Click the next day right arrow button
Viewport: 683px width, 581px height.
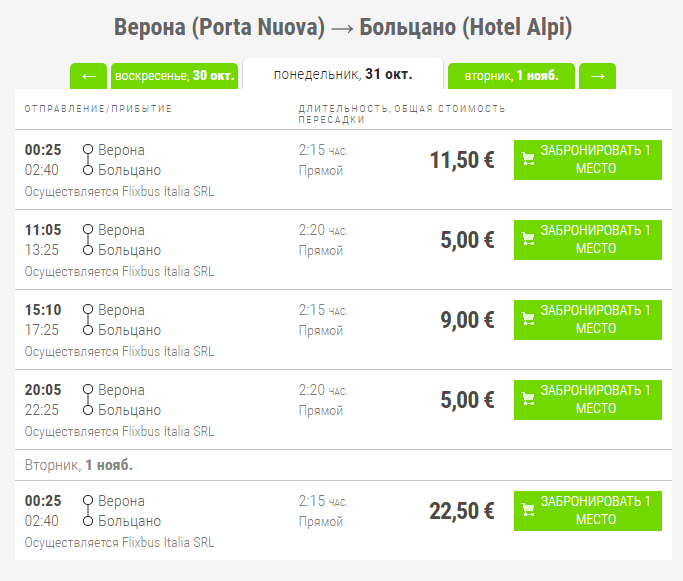tap(597, 76)
